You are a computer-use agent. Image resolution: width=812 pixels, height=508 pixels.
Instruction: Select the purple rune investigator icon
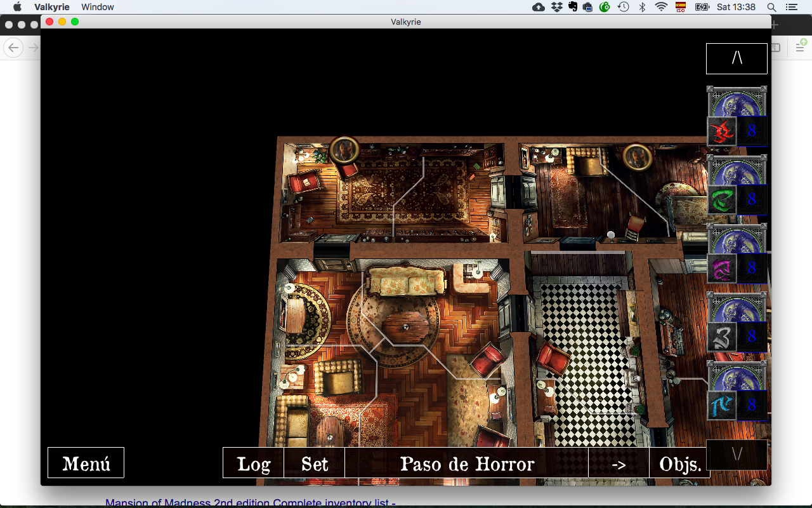click(x=721, y=268)
